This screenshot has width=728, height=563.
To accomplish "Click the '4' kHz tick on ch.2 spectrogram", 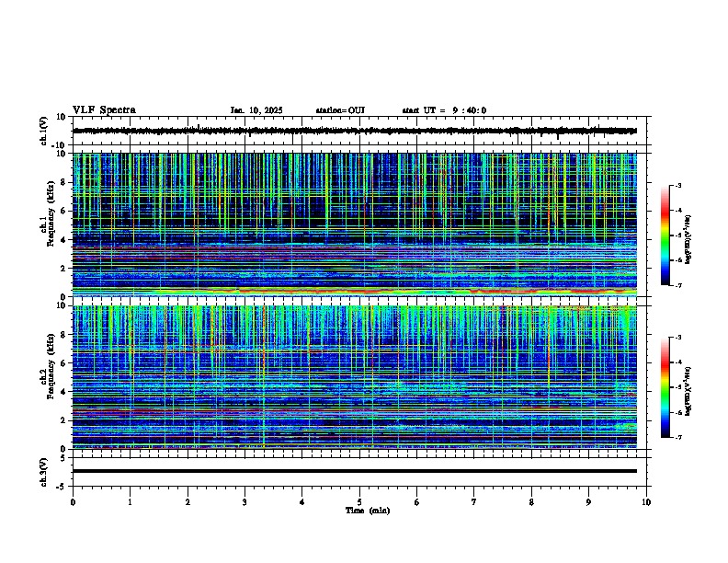I will click(64, 392).
